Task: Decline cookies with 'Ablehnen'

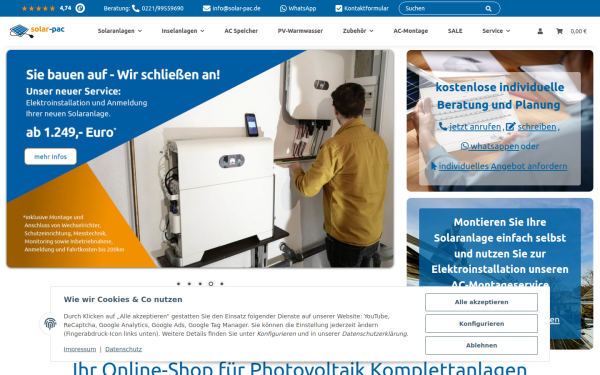Action: pyautogui.click(x=481, y=345)
